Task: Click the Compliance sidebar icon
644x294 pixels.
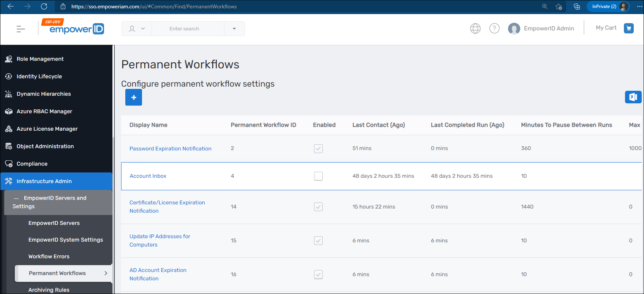Action: point(9,164)
